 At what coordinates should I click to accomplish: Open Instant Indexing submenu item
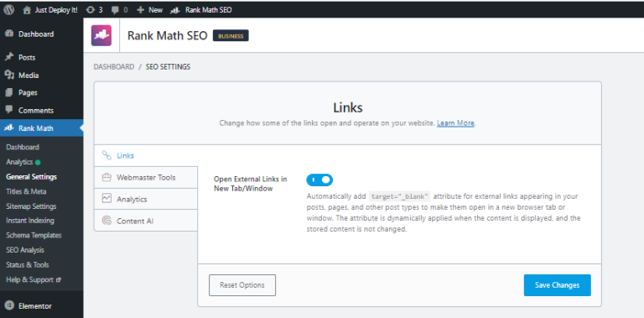(30, 221)
